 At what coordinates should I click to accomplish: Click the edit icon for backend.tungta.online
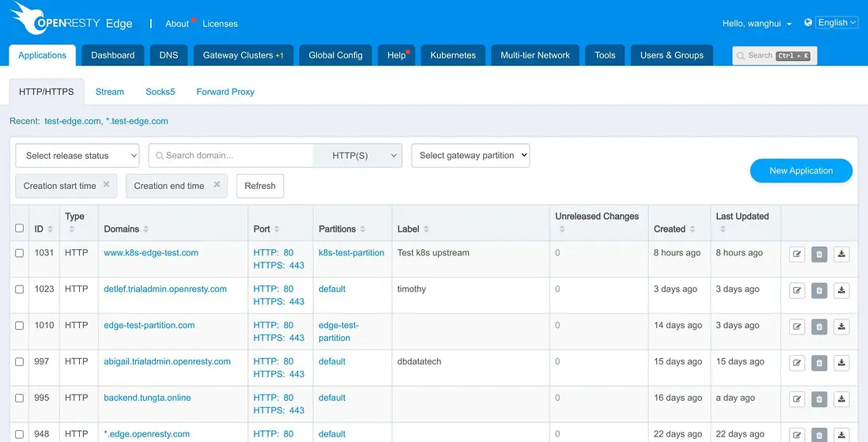(797, 399)
